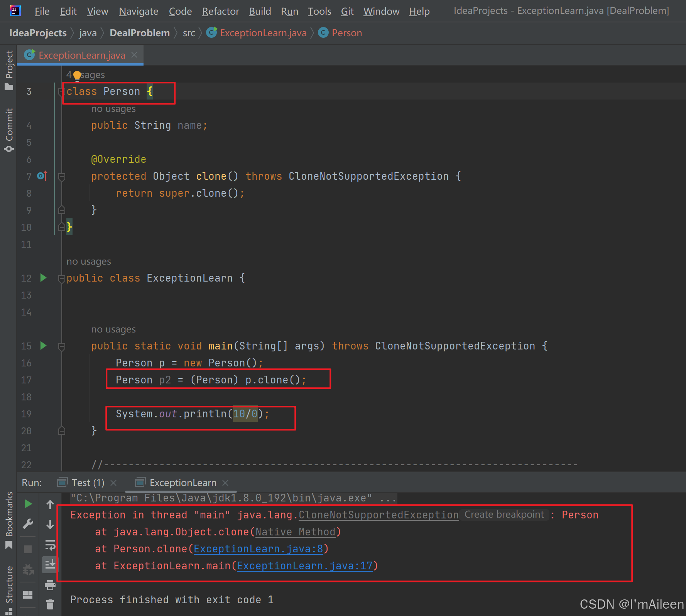Open the Help menu
This screenshot has height=616, width=686.
click(419, 11)
